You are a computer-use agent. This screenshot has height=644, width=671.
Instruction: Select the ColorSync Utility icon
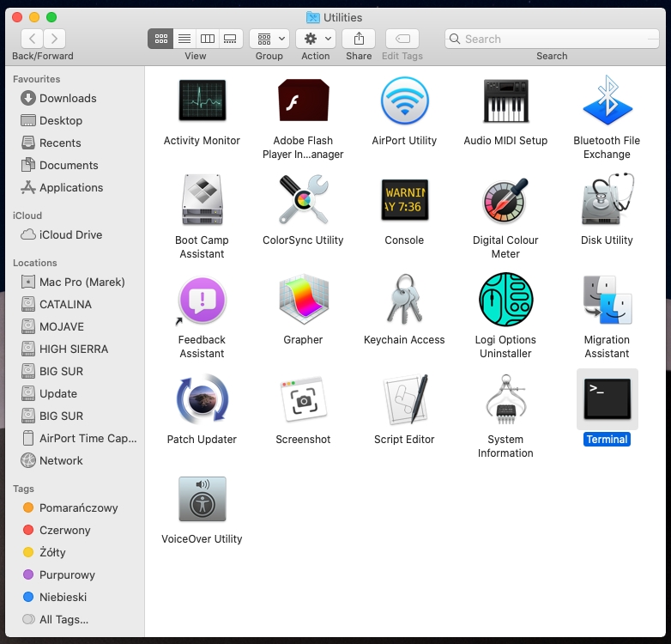click(304, 199)
